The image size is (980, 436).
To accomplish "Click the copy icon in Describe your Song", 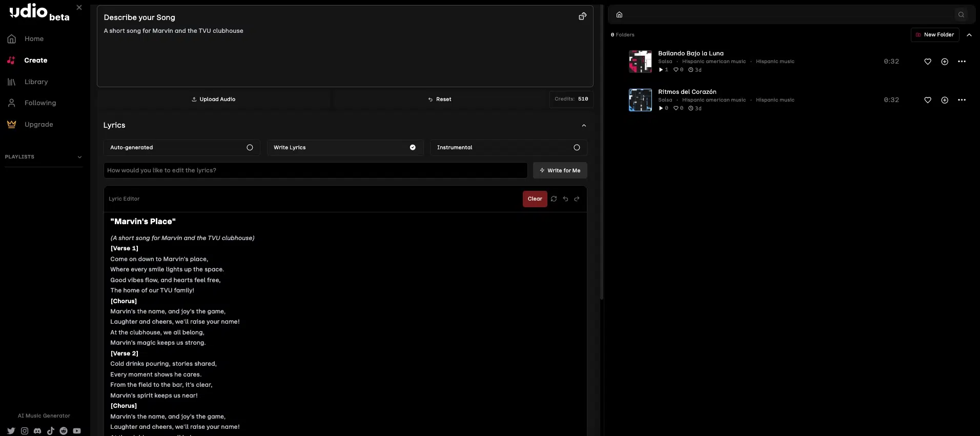I will point(582,16).
